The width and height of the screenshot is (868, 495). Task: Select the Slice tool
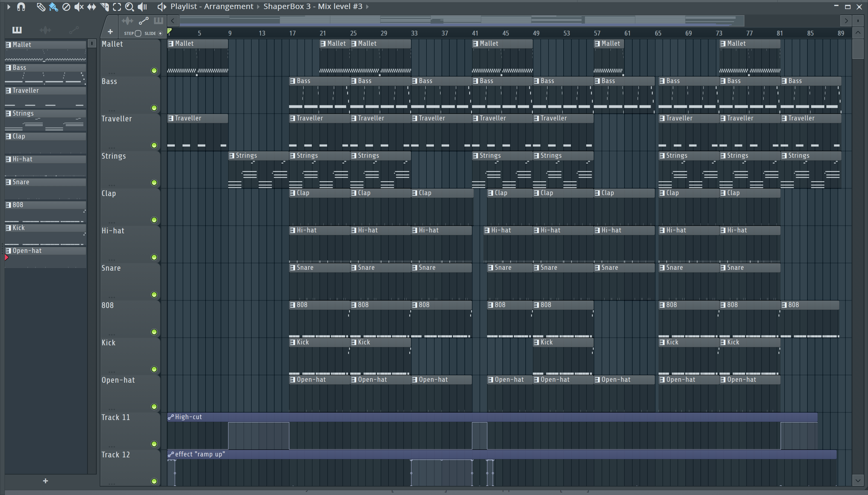105,7
